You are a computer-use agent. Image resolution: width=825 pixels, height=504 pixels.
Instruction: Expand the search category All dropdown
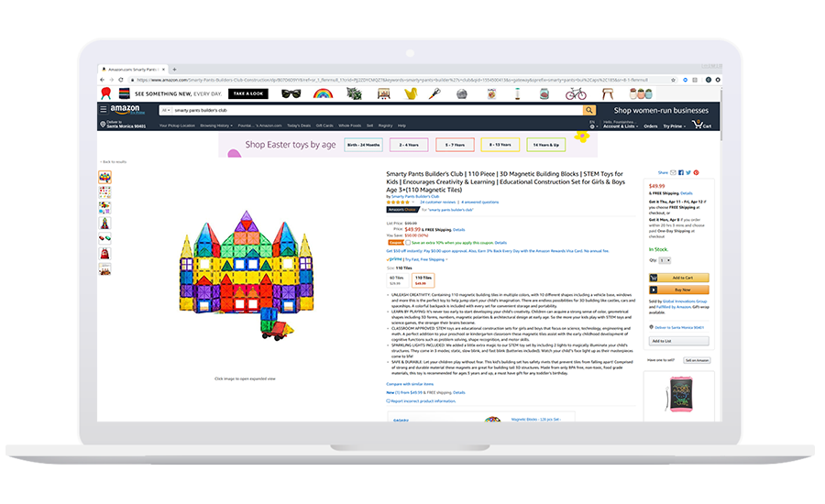[x=167, y=110]
